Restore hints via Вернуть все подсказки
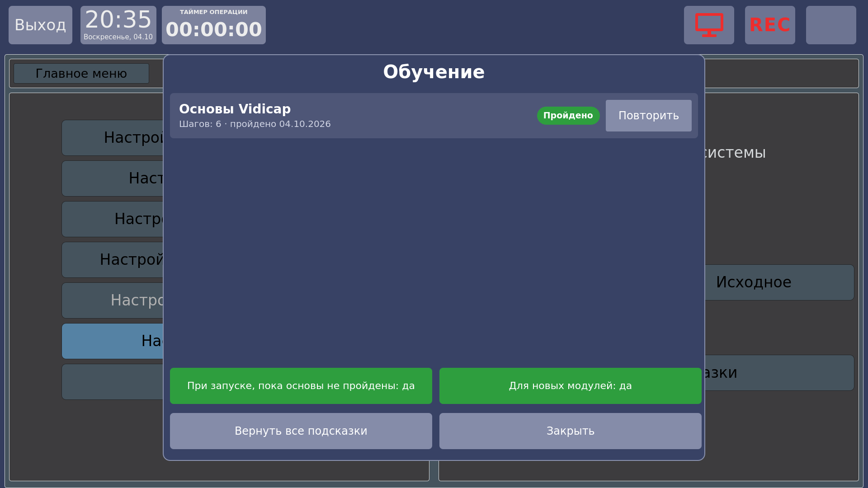Image resolution: width=868 pixels, height=488 pixels. 301,431
